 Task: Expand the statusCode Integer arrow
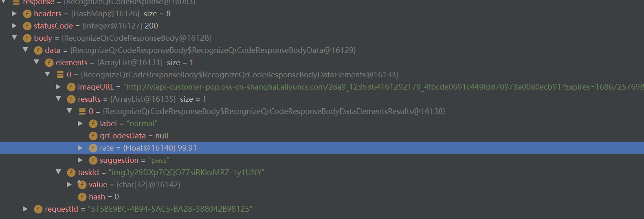point(14,26)
